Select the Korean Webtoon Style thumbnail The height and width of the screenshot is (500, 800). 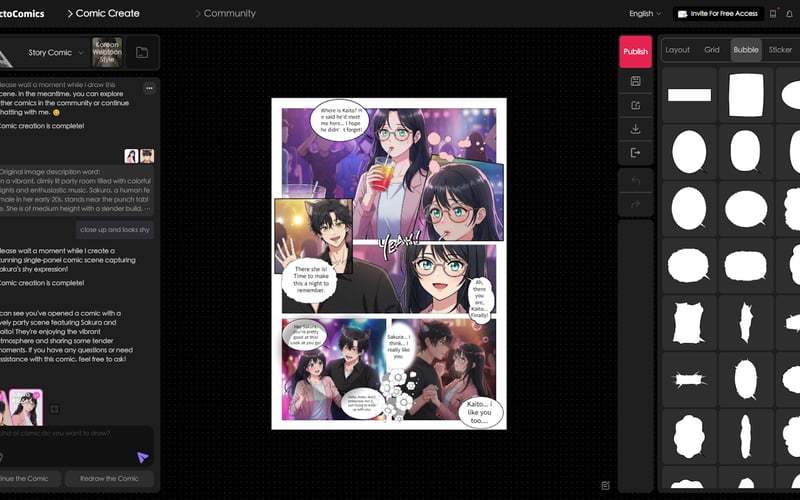tap(107, 52)
